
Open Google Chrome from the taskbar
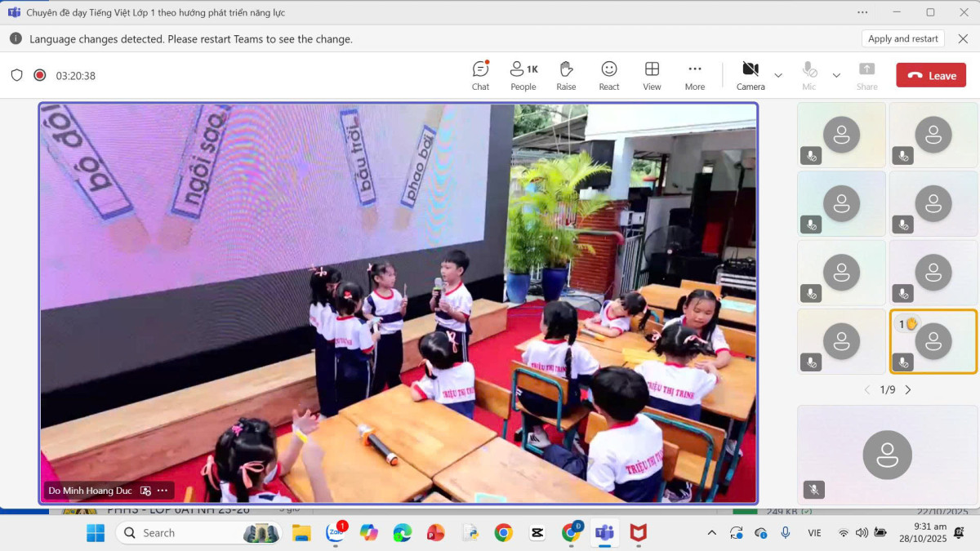pyautogui.click(x=503, y=533)
